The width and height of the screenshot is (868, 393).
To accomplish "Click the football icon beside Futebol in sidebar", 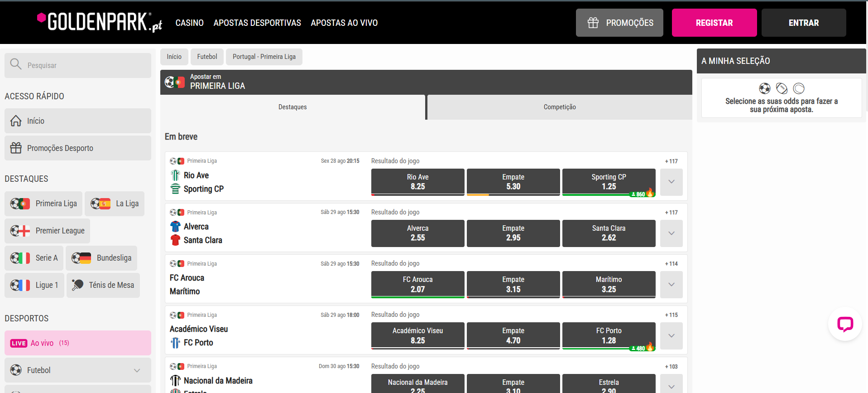I will 16,370.
